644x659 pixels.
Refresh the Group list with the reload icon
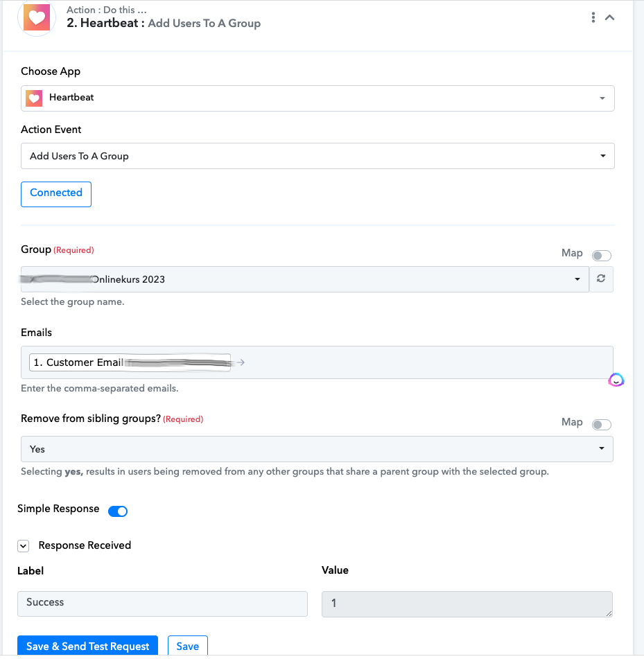601,279
